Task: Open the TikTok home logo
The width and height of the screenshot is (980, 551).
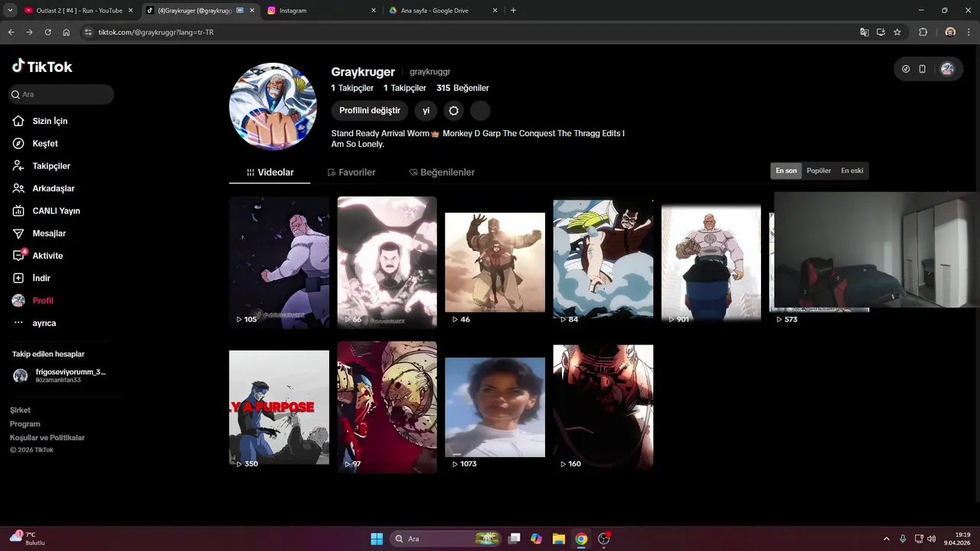Action: pyautogui.click(x=42, y=67)
